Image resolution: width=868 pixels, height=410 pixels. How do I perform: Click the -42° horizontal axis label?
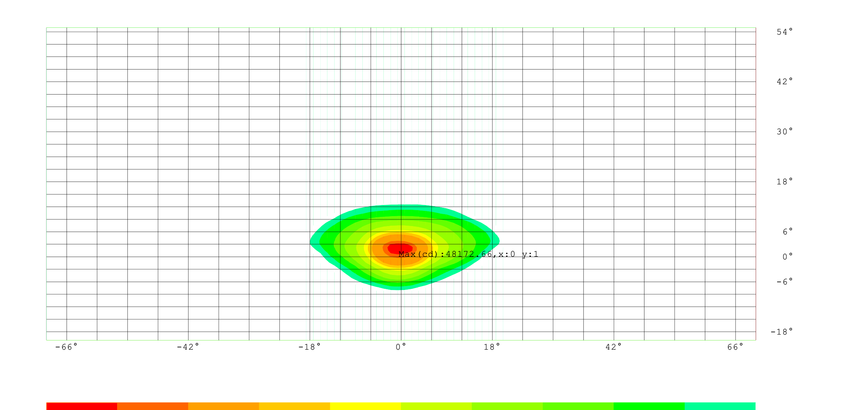[x=188, y=347]
